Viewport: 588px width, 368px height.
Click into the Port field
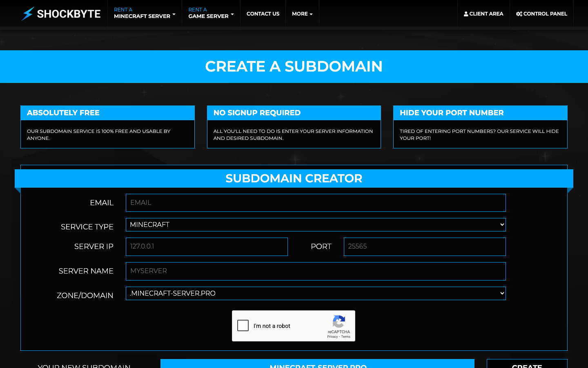coord(424,247)
